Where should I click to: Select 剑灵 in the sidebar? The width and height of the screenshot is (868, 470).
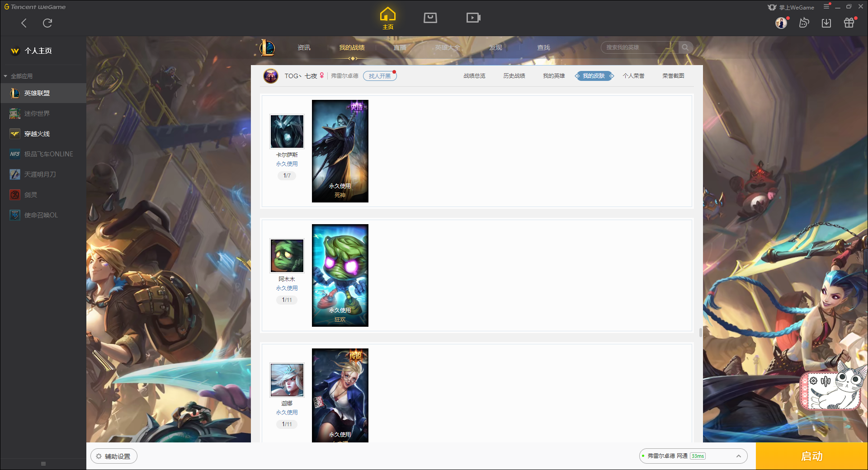point(43,195)
